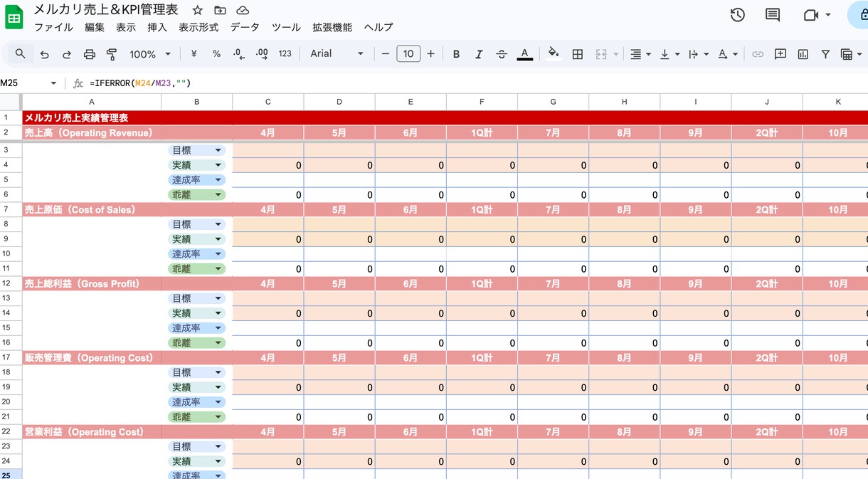The height and width of the screenshot is (479, 868).
Task: Pick a cell fill color
Action: point(554,54)
